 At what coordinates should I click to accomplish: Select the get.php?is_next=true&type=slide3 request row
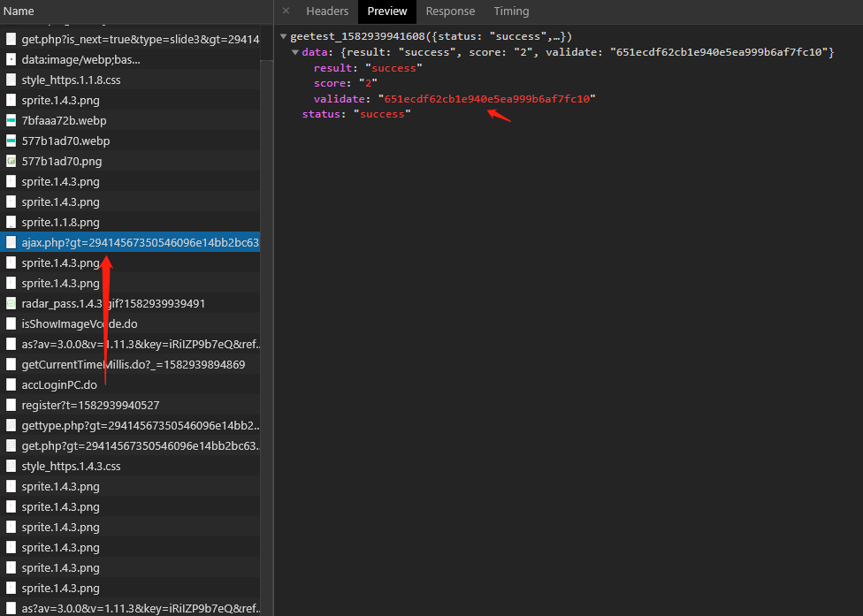(130, 39)
